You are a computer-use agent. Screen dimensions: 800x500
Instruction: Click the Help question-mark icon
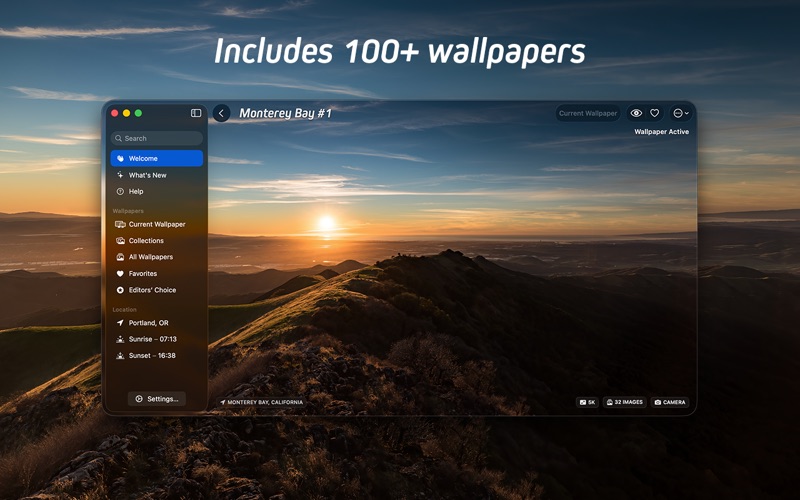pos(120,191)
